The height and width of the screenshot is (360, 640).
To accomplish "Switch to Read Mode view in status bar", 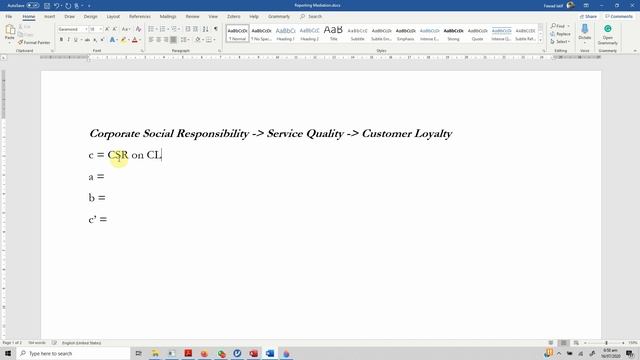I will point(551,343).
